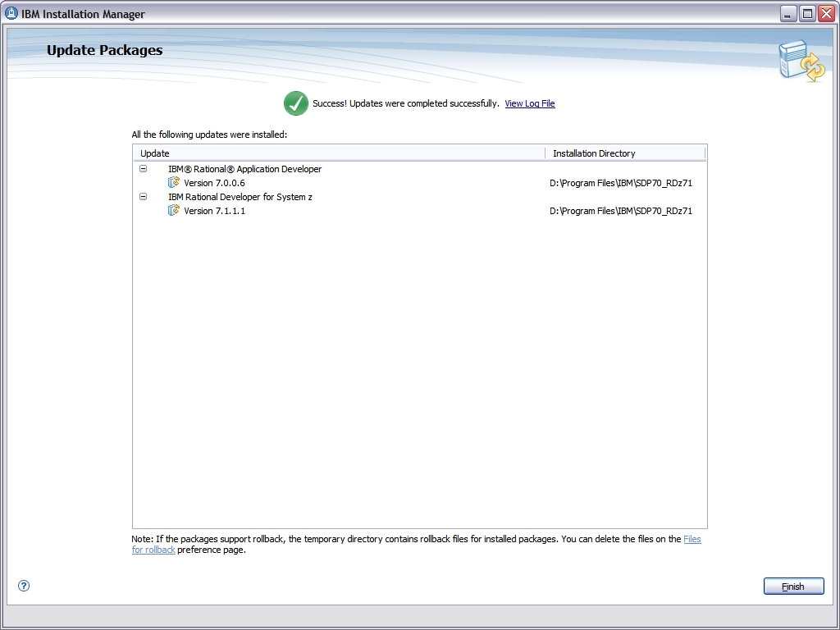Click the IBM Installation Manager title bar icon

(x=11, y=13)
